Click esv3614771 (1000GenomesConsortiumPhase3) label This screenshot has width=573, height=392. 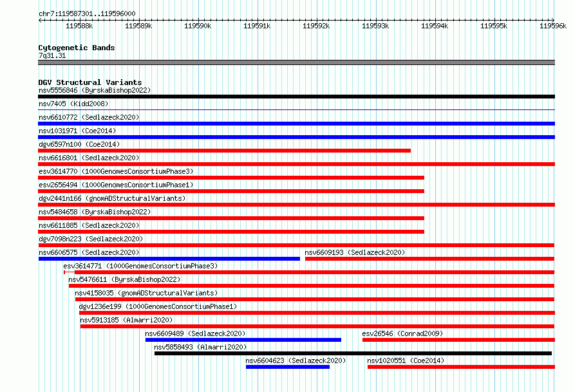pyautogui.click(x=140, y=266)
